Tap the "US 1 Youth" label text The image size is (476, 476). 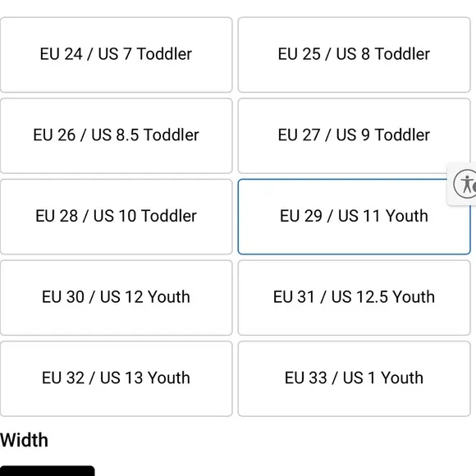point(383,378)
